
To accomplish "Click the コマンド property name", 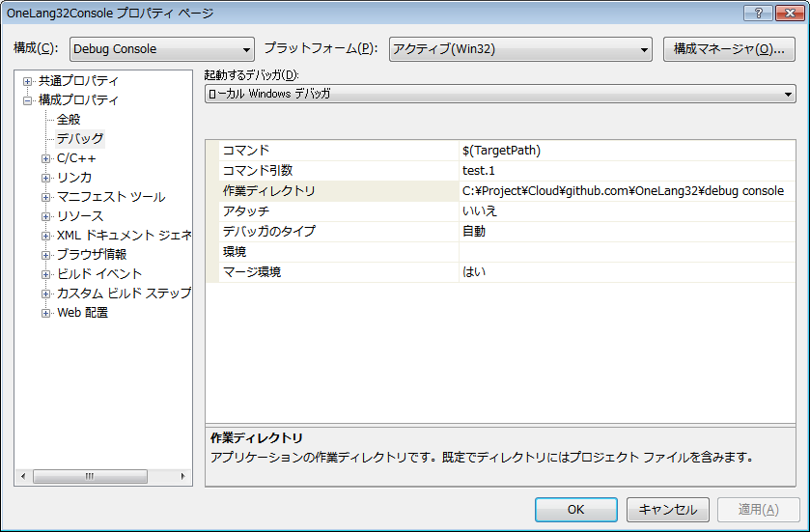I will pos(246,151).
